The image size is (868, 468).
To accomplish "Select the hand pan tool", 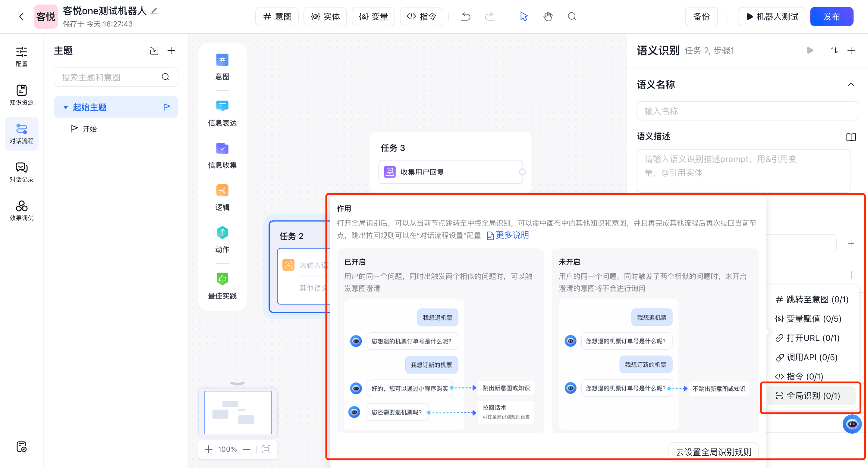I will click(x=548, y=17).
